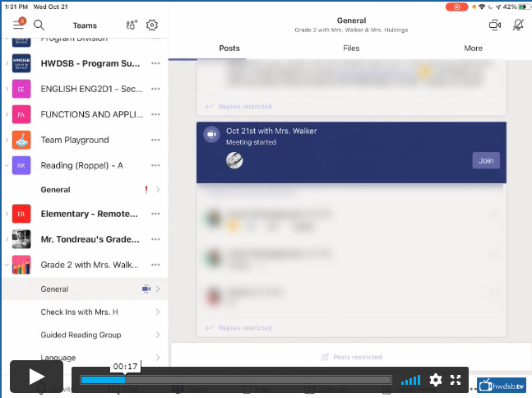Image resolution: width=532 pixels, height=398 pixels.
Task: Collapse the Grade 2 with Mrs. Walk... team
Action: (x=7, y=265)
